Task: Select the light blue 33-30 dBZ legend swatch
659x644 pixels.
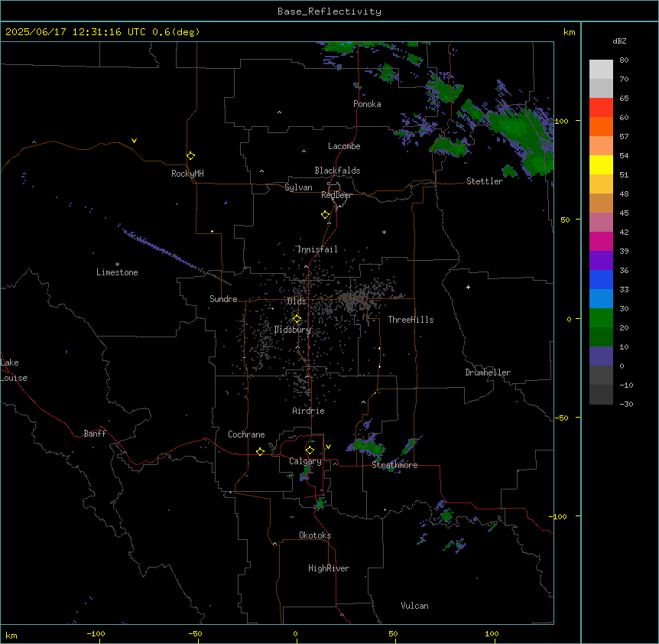Action: pos(601,299)
